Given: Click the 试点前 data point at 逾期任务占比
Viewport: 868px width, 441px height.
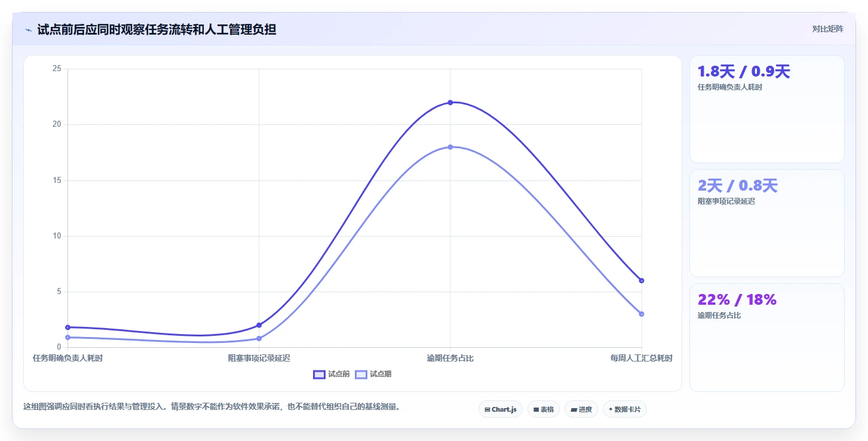Looking at the screenshot, I should (450, 102).
